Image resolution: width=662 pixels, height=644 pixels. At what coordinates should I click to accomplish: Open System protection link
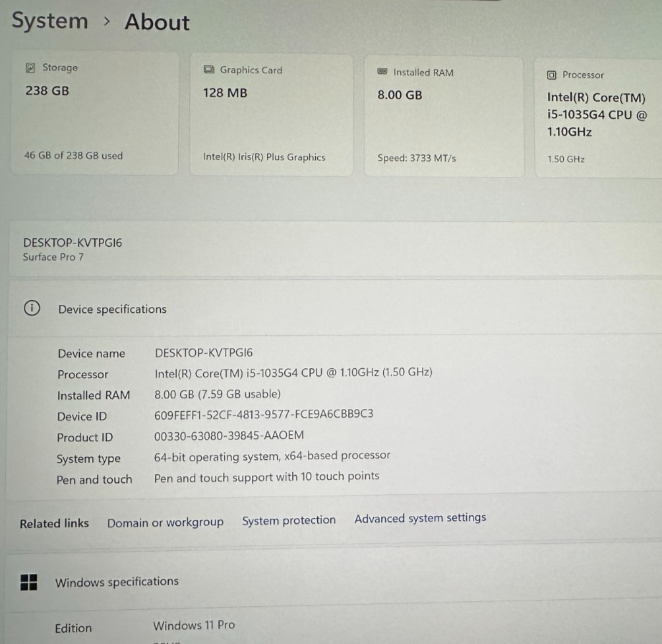(289, 520)
